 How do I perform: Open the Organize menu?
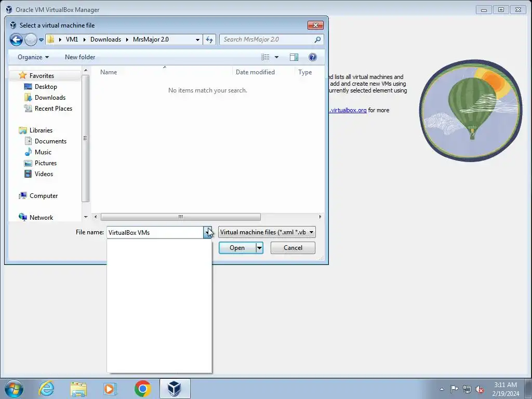[x=33, y=57]
